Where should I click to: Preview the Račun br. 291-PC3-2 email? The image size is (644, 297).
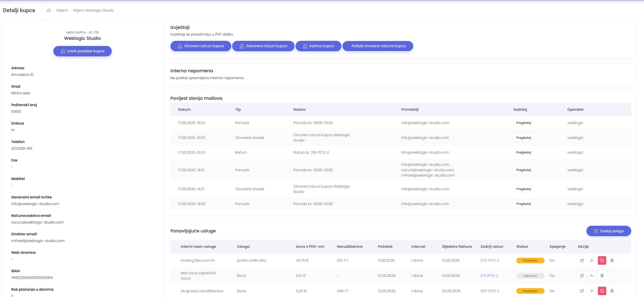(524, 152)
